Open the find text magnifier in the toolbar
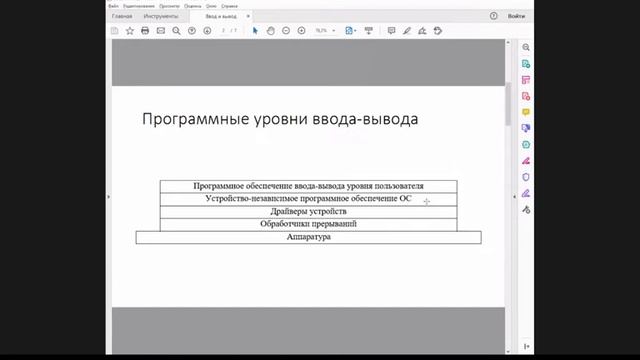 click(x=176, y=31)
